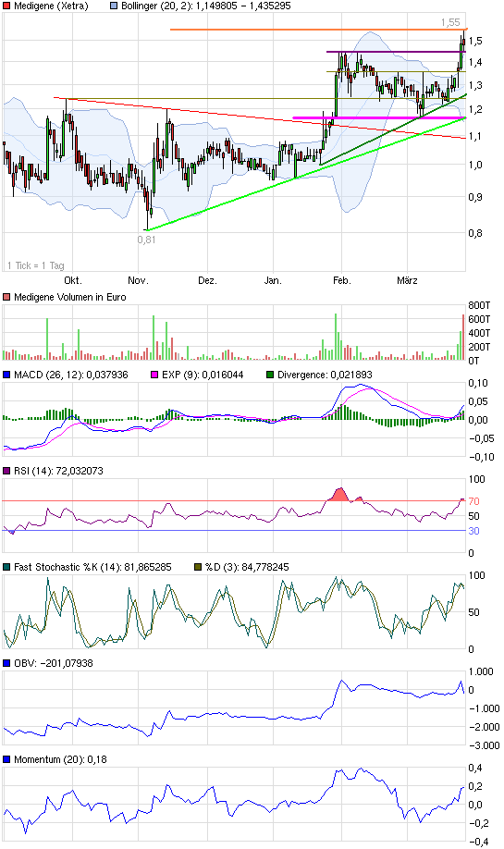Click the '0,10' MACD axis value

click(x=478, y=384)
